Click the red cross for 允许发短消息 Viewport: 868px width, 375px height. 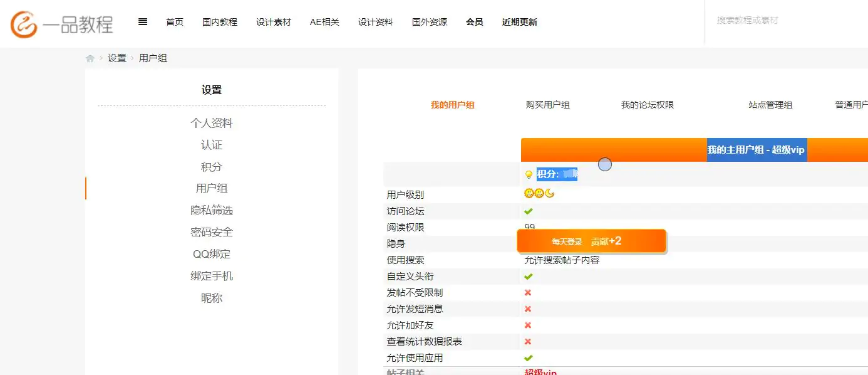(528, 309)
